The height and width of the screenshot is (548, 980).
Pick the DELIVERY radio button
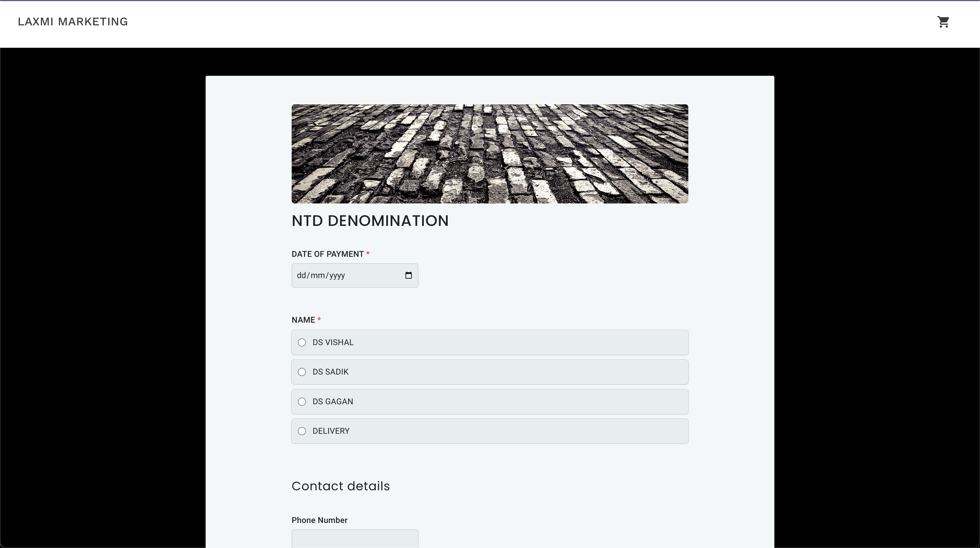tap(302, 431)
